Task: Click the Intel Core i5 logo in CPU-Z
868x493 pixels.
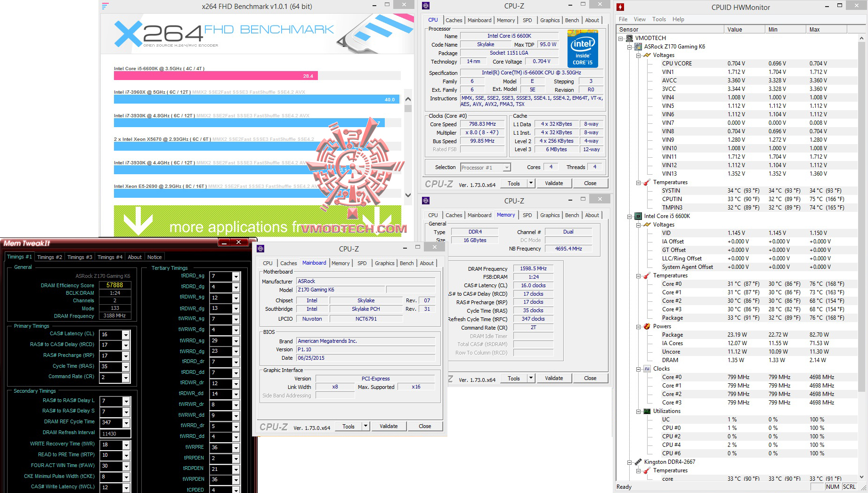Action: click(583, 48)
